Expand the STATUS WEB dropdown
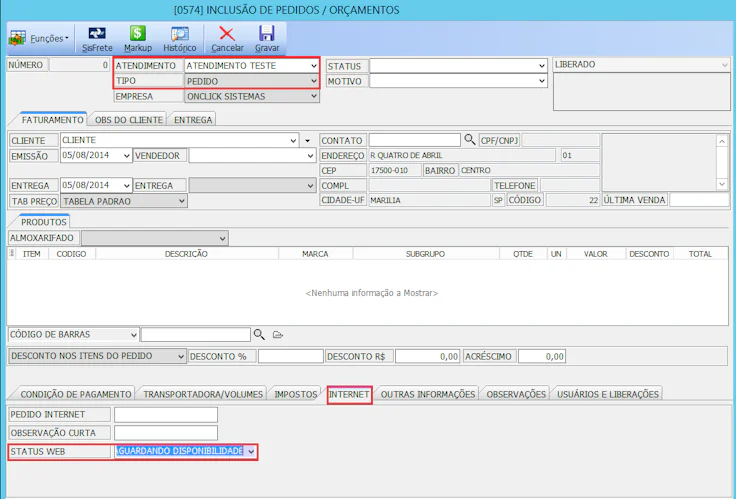 (x=251, y=452)
